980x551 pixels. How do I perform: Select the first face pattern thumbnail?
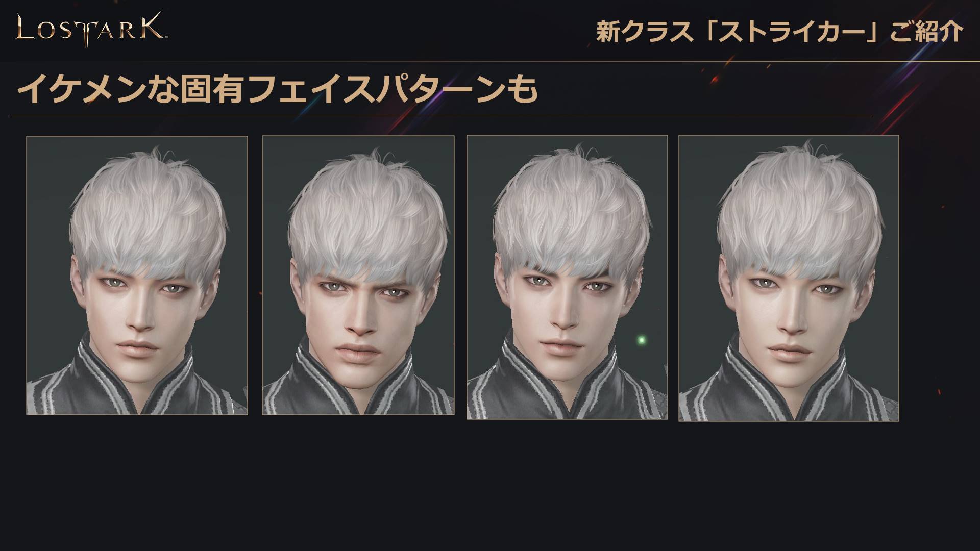coord(137,275)
